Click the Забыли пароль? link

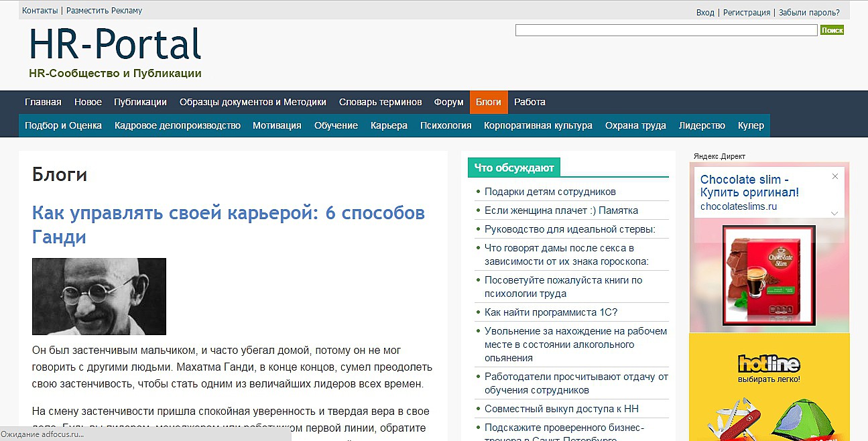pyautogui.click(x=809, y=13)
